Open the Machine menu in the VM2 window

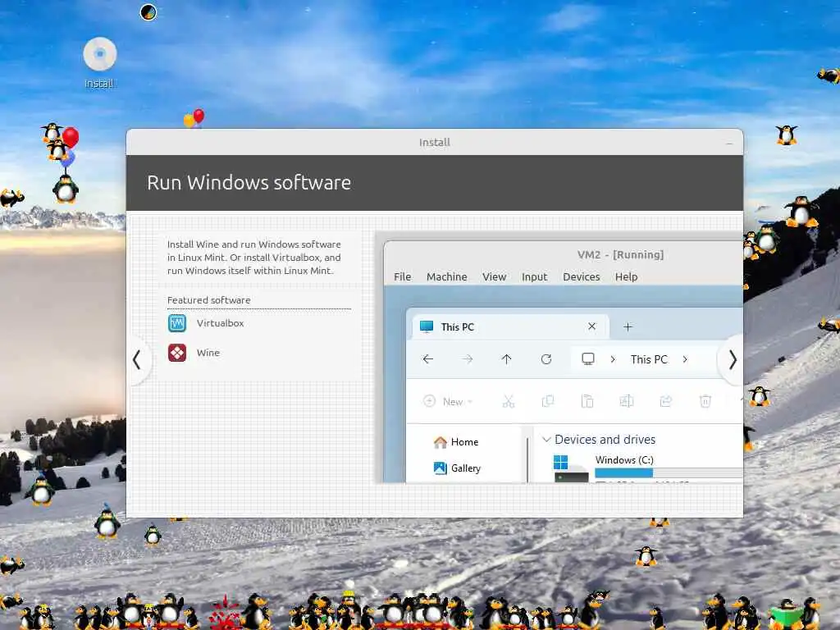click(447, 276)
